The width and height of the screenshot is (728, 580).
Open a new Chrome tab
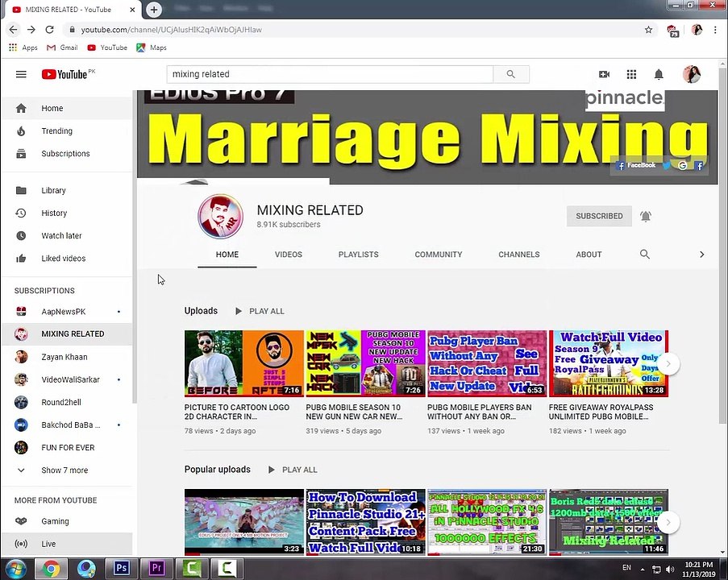click(154, 10)
